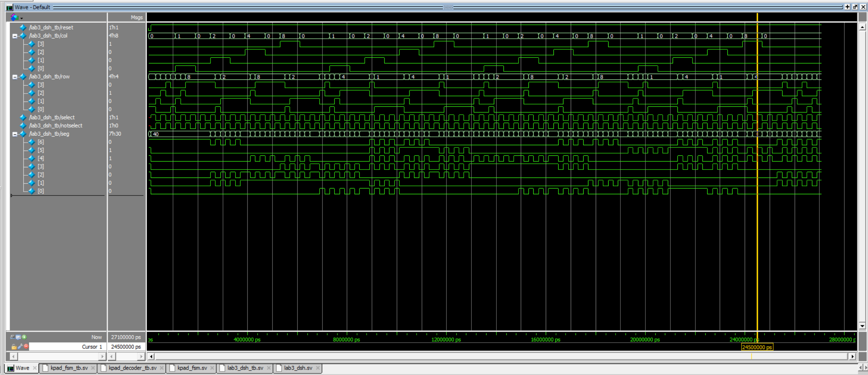The height and width of the screenshot is (375, 868).
Task: Click the sort icon in the cursor pane
Action: 12,337
